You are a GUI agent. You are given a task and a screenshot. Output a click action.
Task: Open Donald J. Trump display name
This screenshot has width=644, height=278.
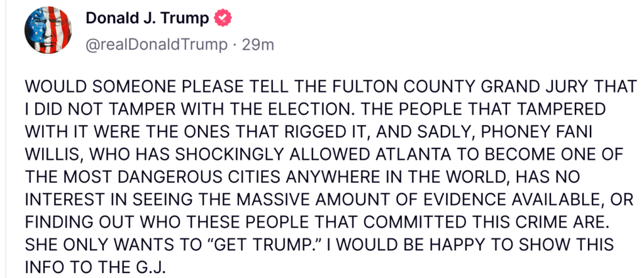(147, 19)
